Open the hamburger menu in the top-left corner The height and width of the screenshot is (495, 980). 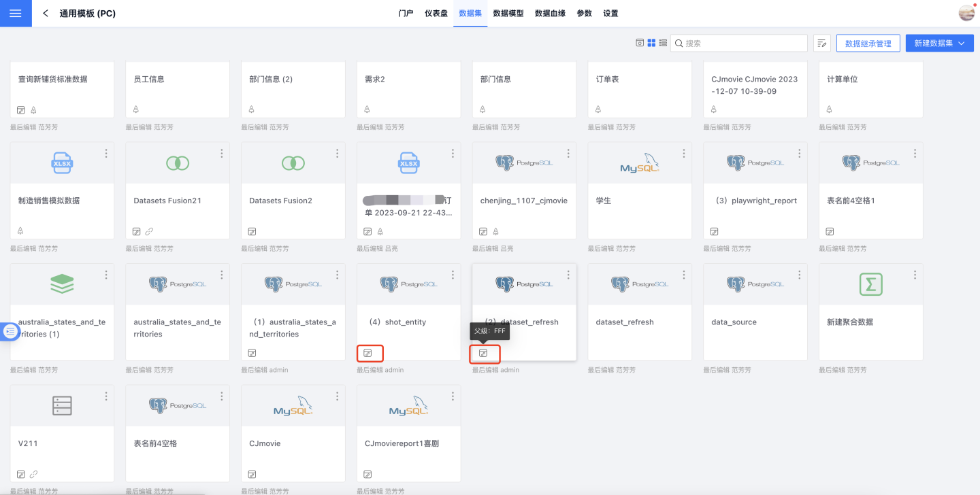click(16, 14)
